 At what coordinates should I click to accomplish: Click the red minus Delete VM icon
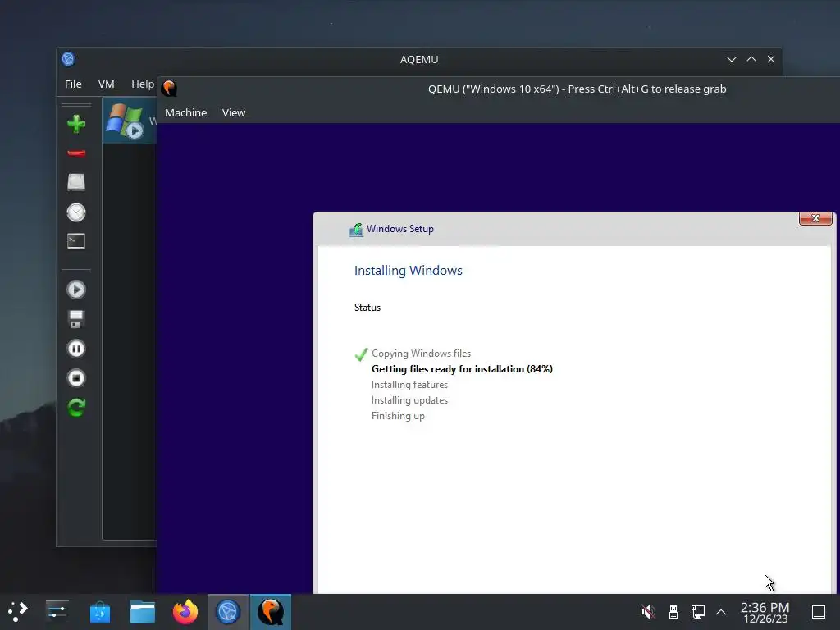coord(76,153)
